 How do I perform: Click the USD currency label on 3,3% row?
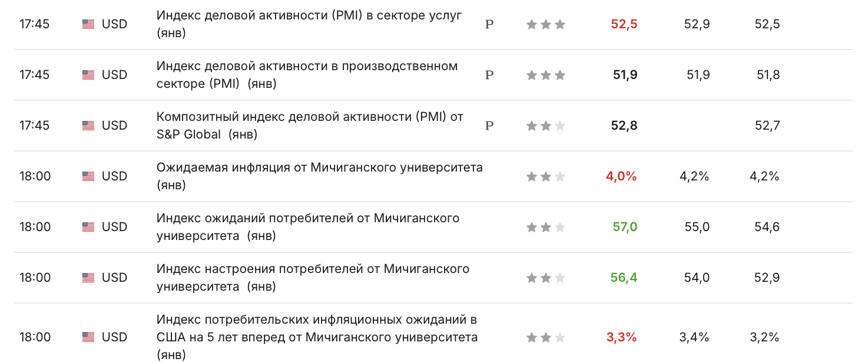[114, 337]
